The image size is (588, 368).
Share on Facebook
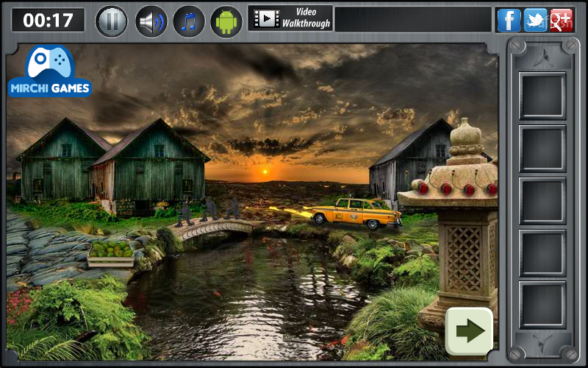click(x=509, y=20)
